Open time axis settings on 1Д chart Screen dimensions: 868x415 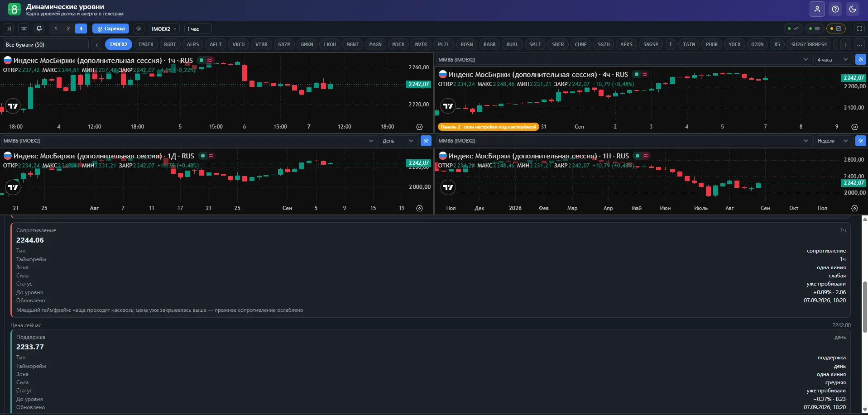419,208
